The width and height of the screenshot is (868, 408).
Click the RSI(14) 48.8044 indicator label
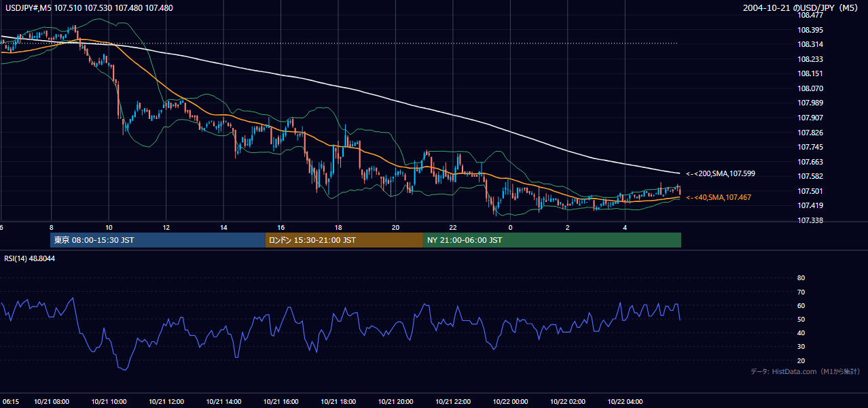30,258
